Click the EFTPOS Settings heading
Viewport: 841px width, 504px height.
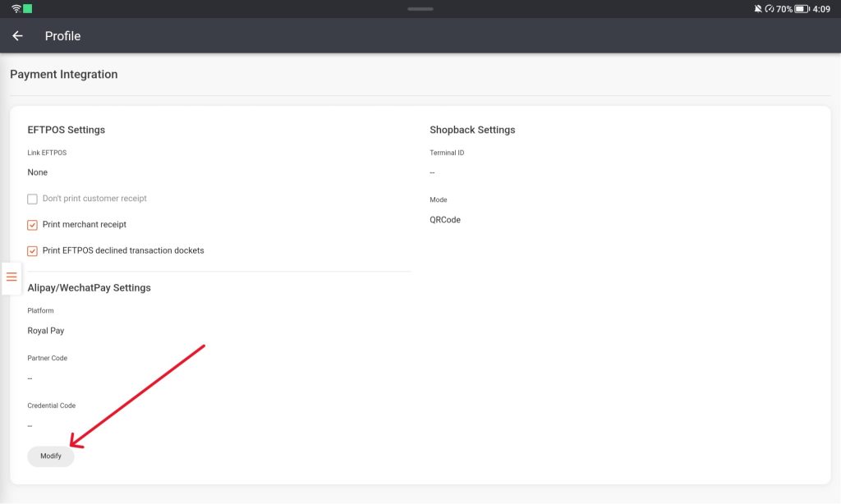point(66,130)
